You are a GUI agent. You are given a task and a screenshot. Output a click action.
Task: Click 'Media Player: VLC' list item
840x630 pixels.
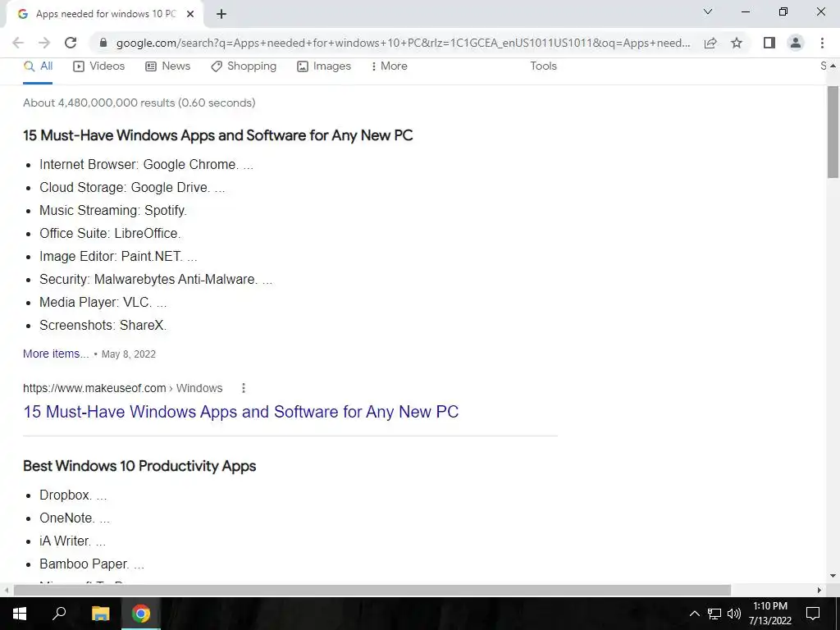click(x=103, y=303)
